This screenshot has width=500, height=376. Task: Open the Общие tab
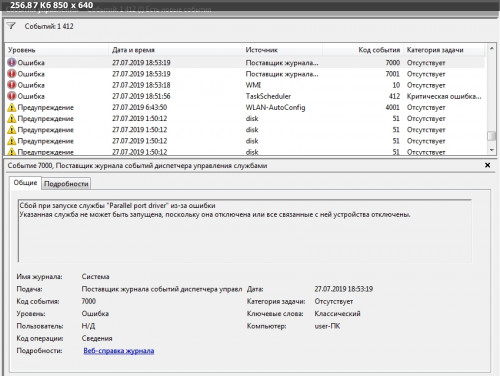25,183
